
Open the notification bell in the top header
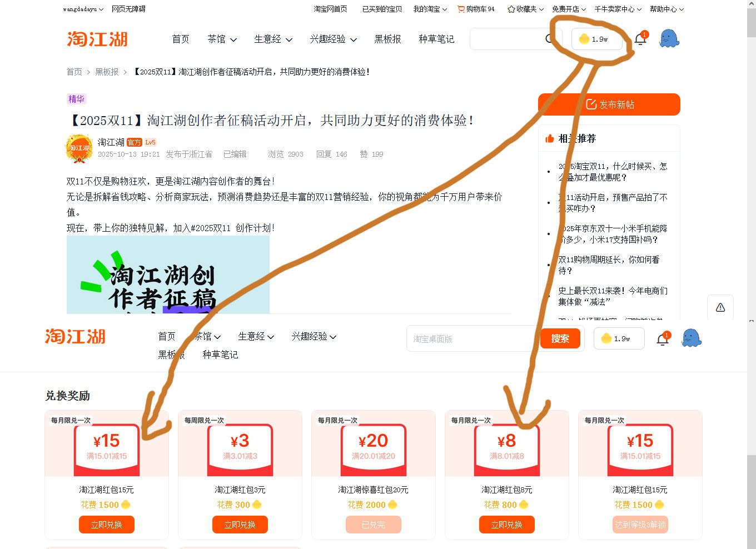640,38
